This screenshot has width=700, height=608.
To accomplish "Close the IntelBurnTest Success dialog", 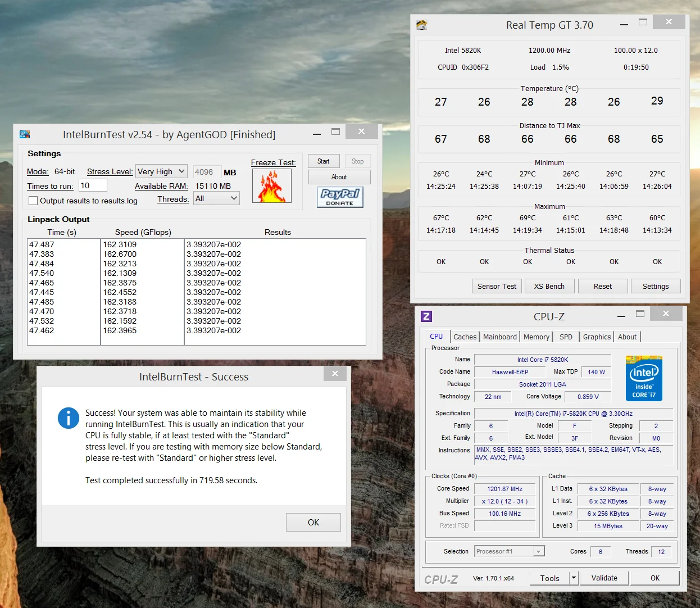I will (335, 374).
